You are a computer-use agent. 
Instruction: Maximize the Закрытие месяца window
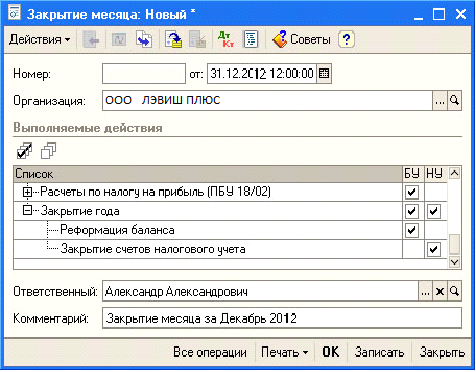439,14
